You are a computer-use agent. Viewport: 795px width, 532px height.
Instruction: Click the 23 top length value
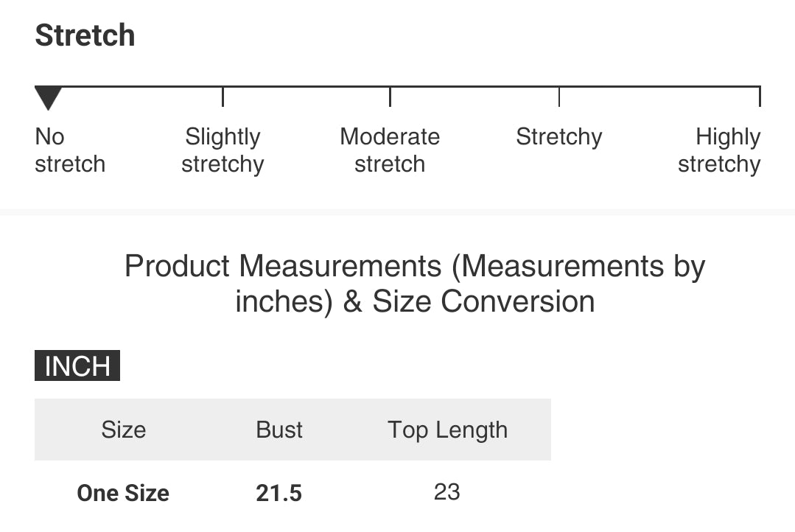point(447,491)
